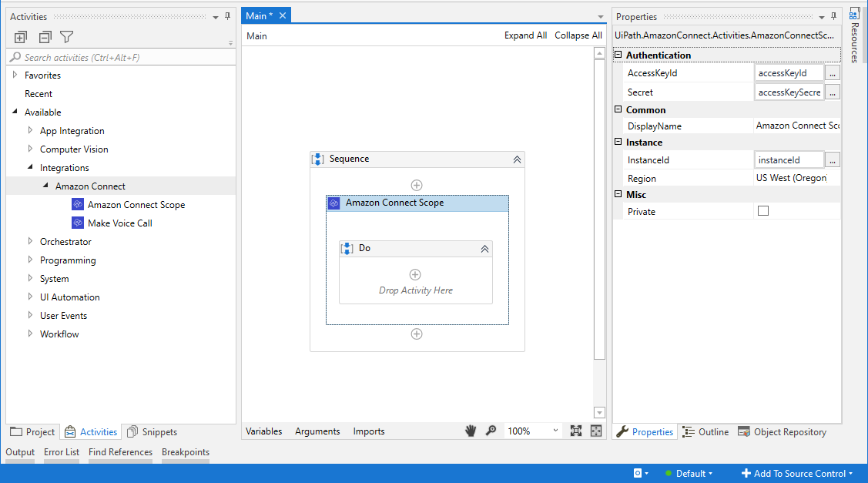Collapse the Common property group
This screenshot has width=868, height=483.
click(618, 109)
